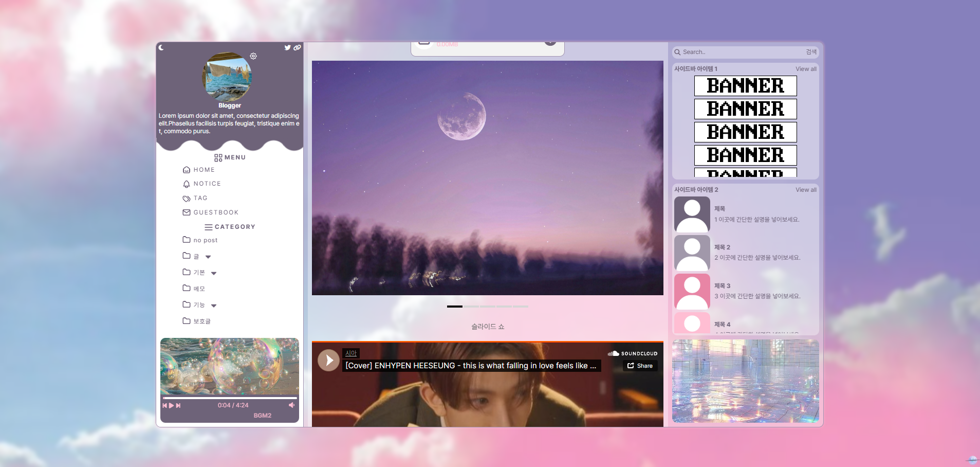980x467 pixels.
Task: Open the ENHYPEN HEESEUNG cover track title
Action: tap(471, 366)
